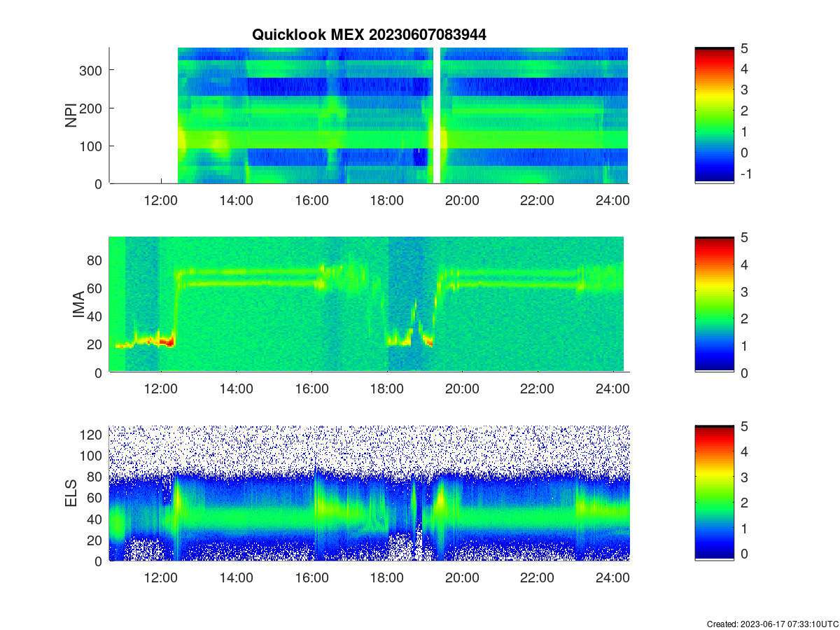Click inside the NPI spectrogram plot
This screenshot has width=840, height=630.
click(x=369, y=115)
